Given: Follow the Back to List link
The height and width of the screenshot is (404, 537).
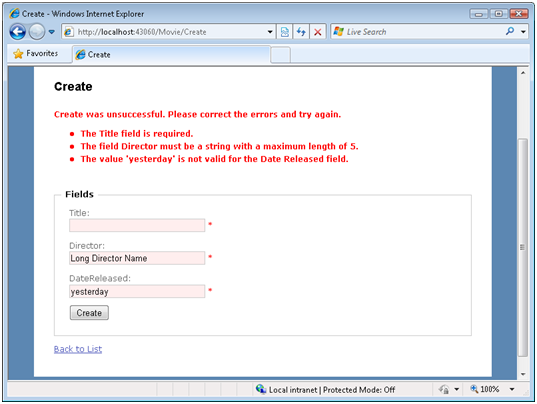Looking at the screenshot, I should tap(78, 349).
